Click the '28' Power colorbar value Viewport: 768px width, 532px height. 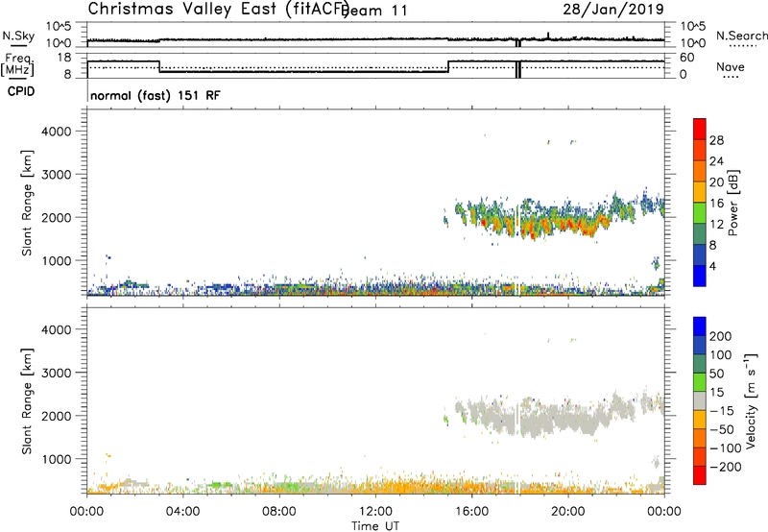click(x=716, y=140)
